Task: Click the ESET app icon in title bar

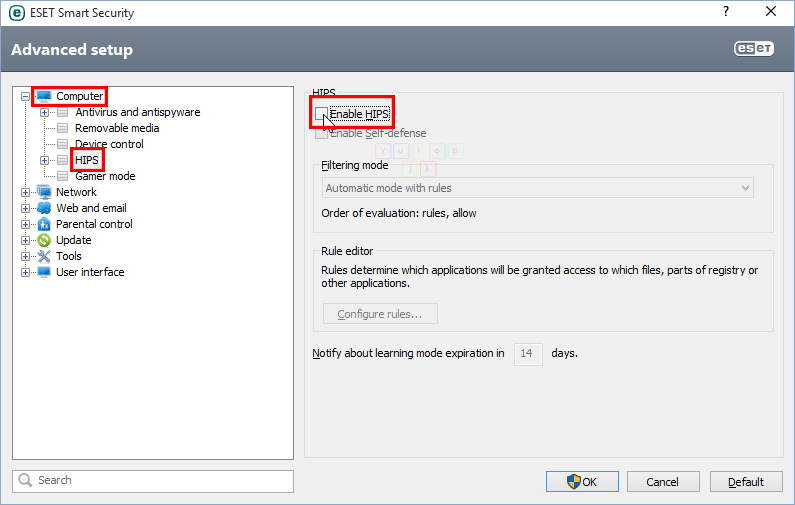Action: pos(17,13)
